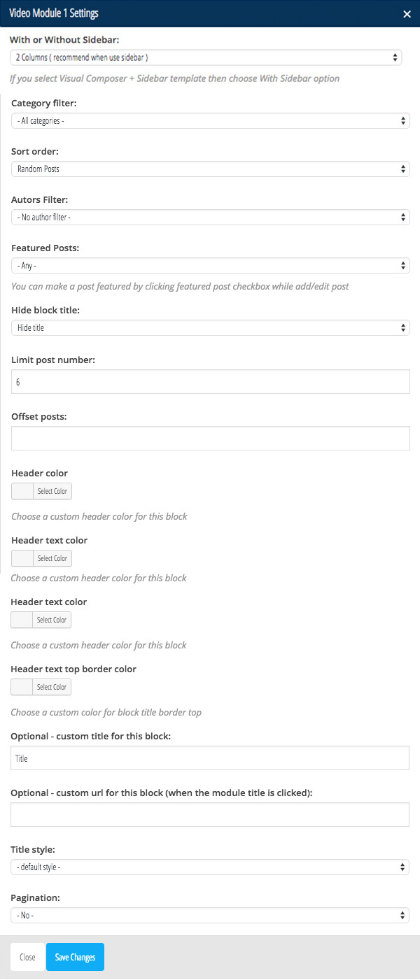
Task: Open the Sort order Random Posts dropdown
Action: pyautogui.click(x=211, y=169)
